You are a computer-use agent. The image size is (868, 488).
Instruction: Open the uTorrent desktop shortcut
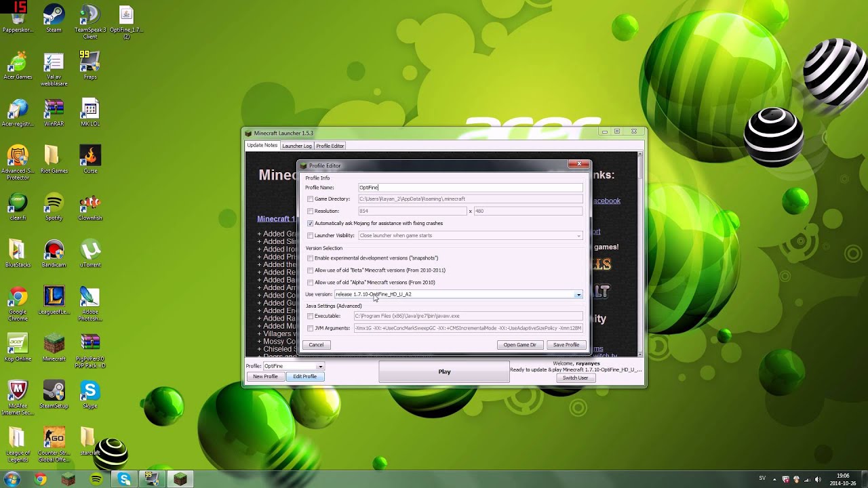pyautogui.click(x=90, y=253)
